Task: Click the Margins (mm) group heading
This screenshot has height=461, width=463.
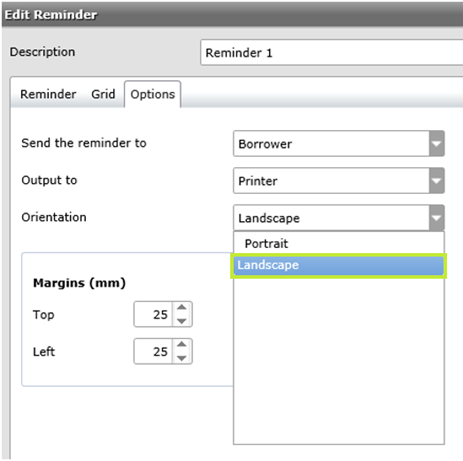Action: [79, 283]
